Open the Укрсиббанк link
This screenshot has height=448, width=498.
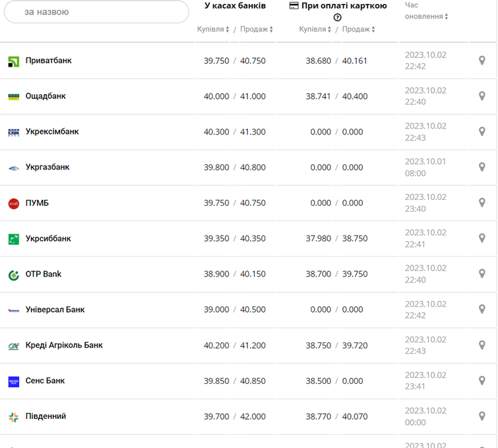pos(48,238)
